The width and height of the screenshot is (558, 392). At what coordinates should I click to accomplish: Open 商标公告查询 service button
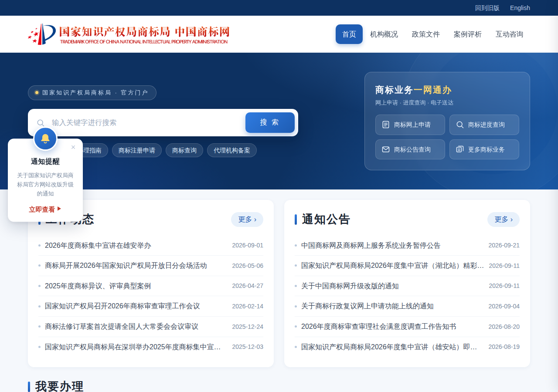click(410, 149)
